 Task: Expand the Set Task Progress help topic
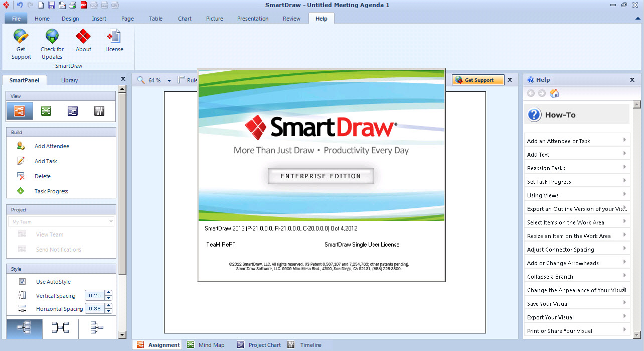point(577,182)
